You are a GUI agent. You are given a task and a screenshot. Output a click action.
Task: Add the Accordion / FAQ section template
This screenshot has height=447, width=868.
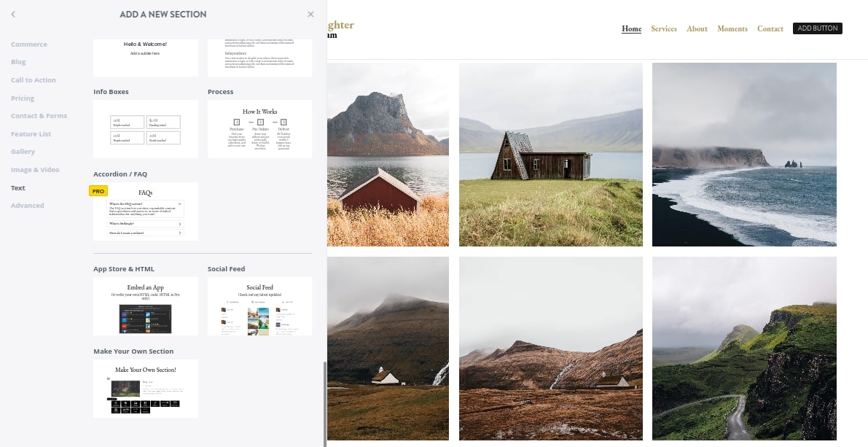tap(145, 211)
